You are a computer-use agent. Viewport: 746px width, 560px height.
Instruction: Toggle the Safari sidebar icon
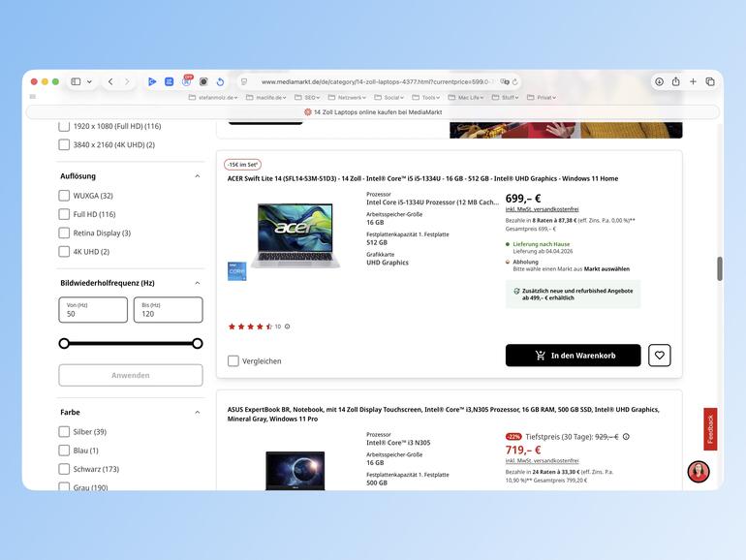76,81
